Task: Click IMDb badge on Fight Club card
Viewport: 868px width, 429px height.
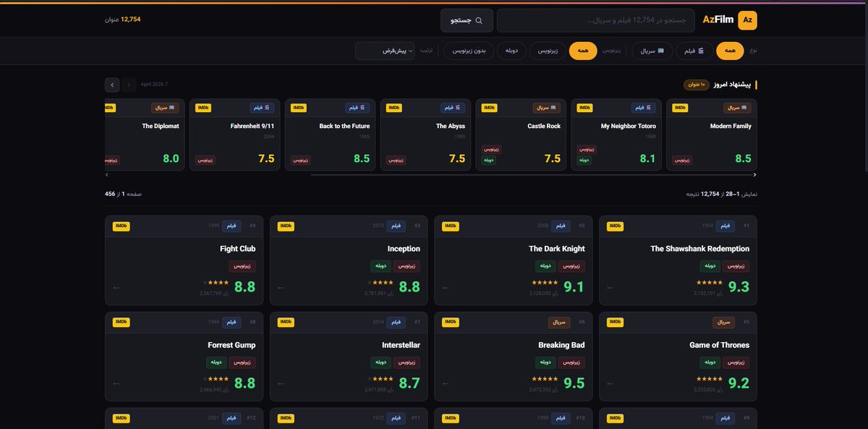Action: point(122,226)
